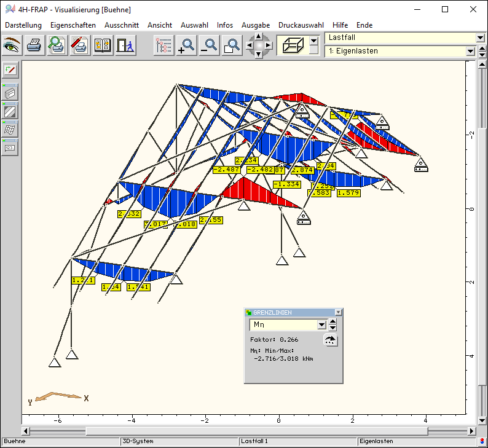Open print preview with magnifier icon

pos(57,45)
